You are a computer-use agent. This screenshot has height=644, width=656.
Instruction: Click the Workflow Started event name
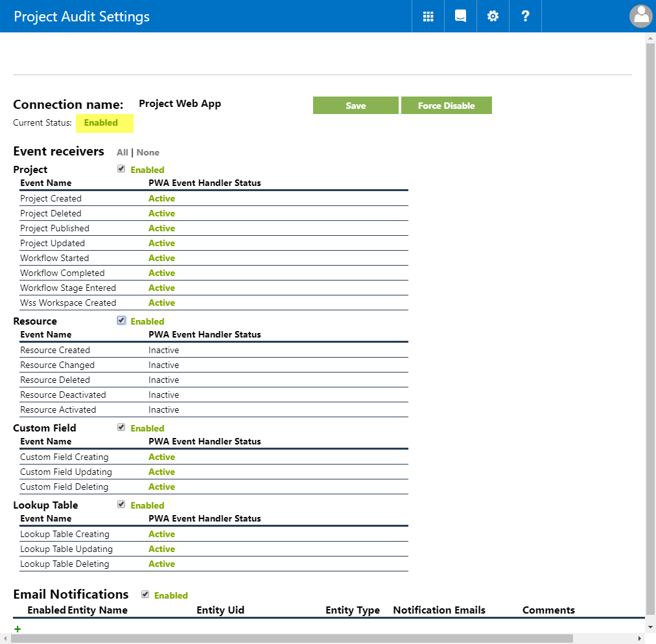point(54,258)
